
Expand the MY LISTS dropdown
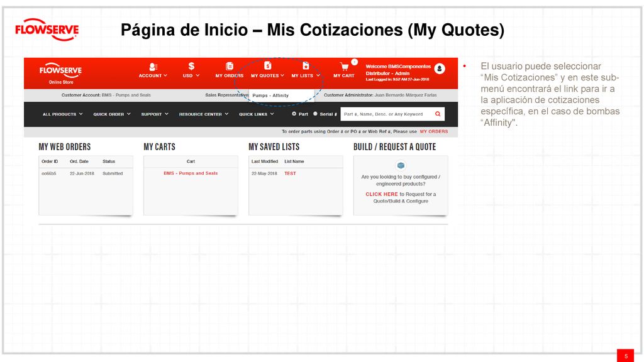pos(306,75)
